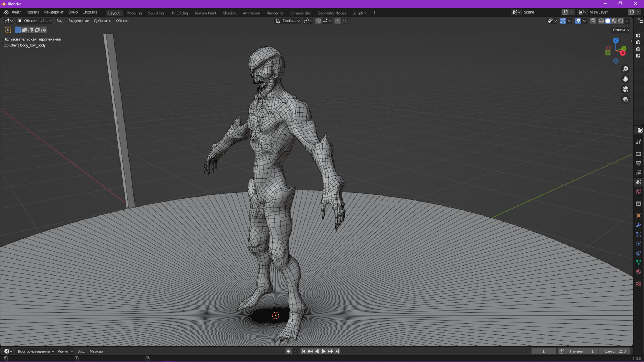Switch to Wireframe viewport shading mode

click(601, 21)
